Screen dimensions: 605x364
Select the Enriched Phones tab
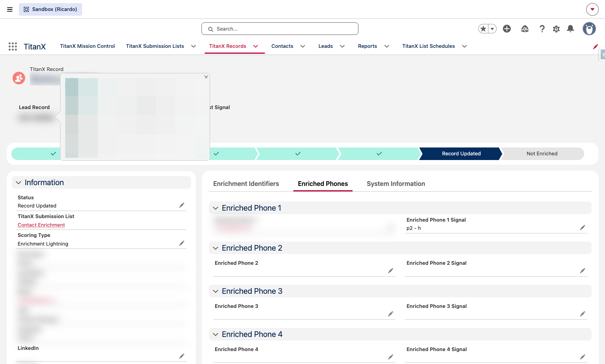[323, 184]
